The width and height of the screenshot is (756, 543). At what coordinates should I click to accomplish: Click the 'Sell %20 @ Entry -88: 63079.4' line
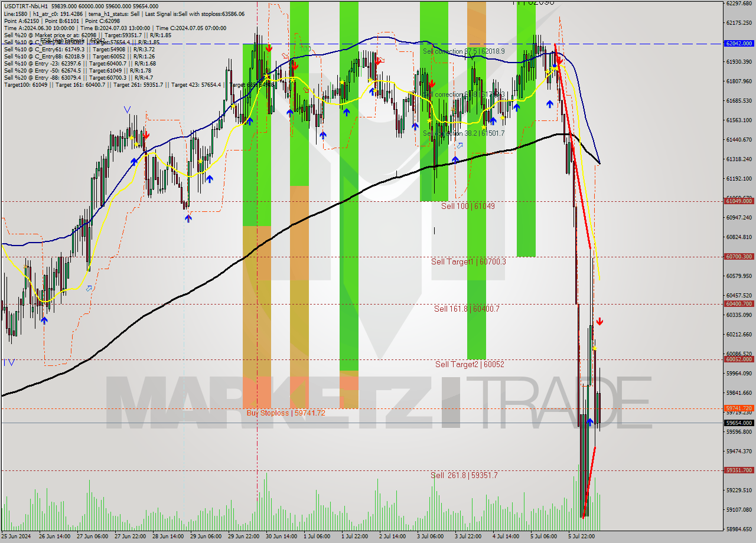point(78,77)
